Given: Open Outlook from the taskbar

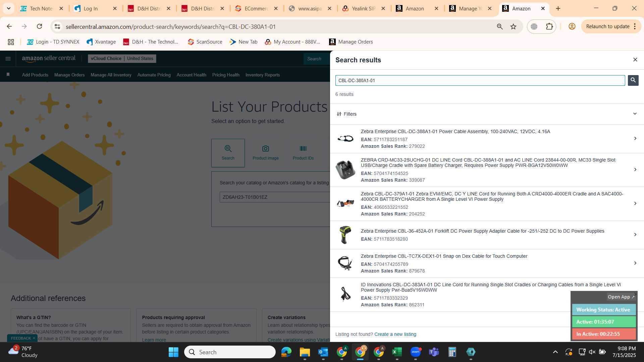Looking at the screenshot, I should click(323, 352).
